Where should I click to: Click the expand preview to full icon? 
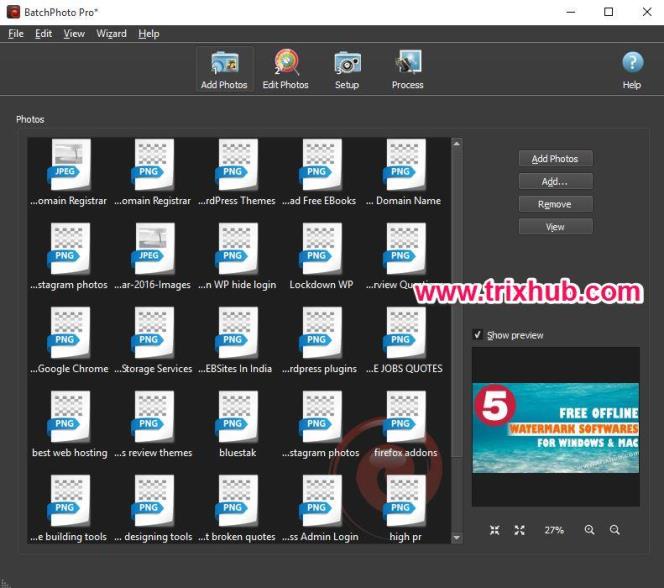[520, 530]
